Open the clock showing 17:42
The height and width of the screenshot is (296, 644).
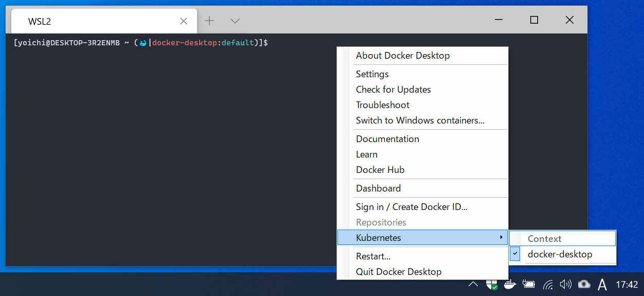[x=627, y=285]
